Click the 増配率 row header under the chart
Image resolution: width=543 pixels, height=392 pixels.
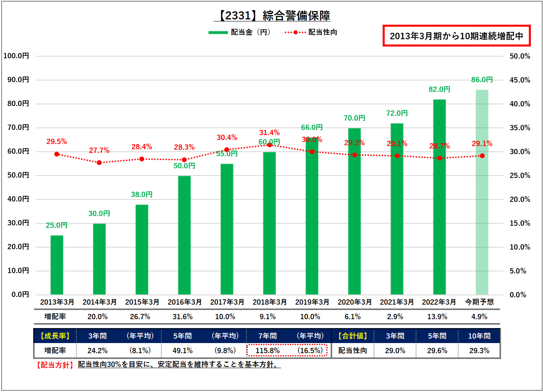coord(55,317)
